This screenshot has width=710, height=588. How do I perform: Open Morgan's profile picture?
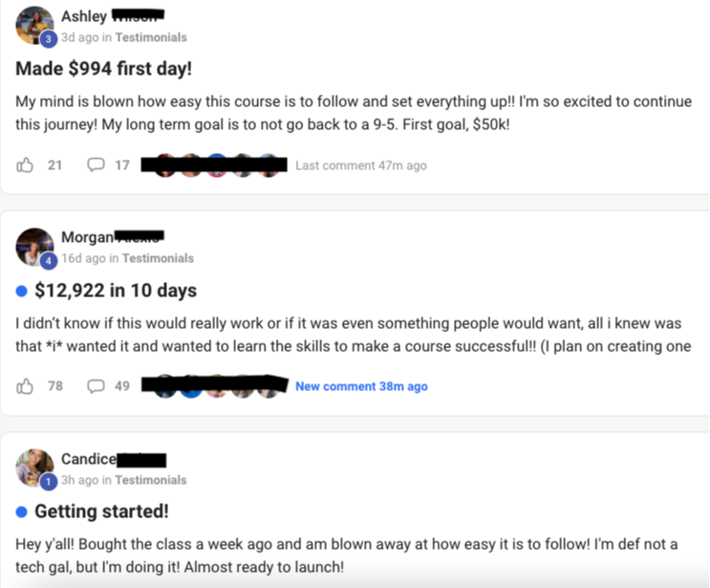[33, 245]
